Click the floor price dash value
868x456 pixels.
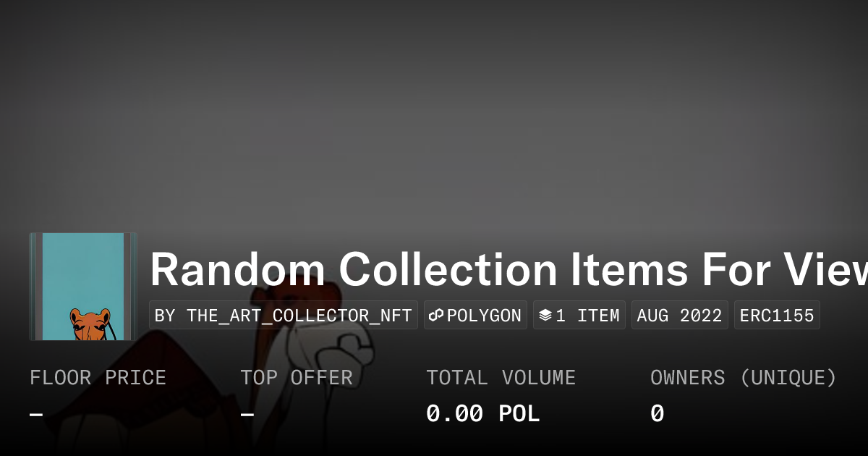tap(36, 414)
